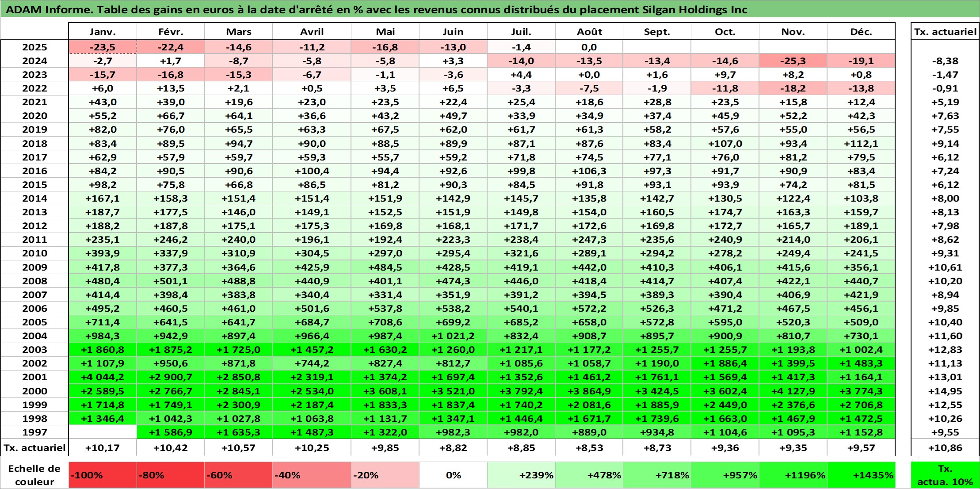Viewport: 980px width, 489px height.
Task: Select the +112,1 cell in December 2018
Action: (x=861, y=143)
